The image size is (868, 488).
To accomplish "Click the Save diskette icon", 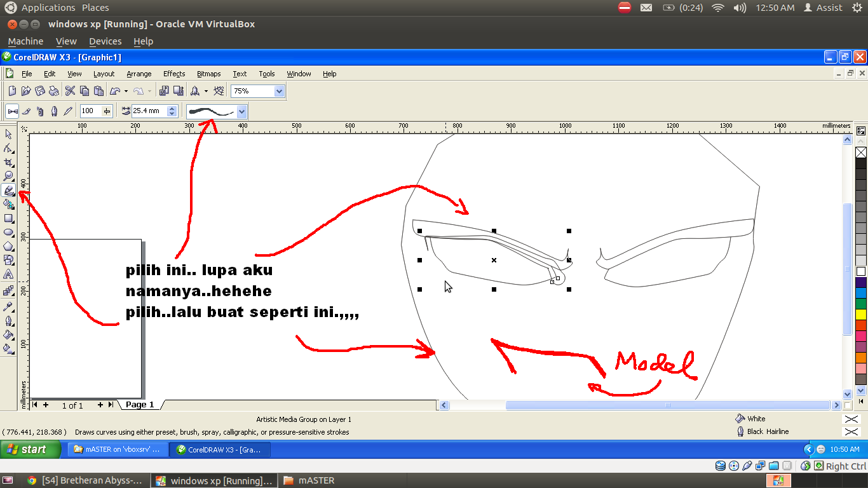I will (x=40, y=91).
